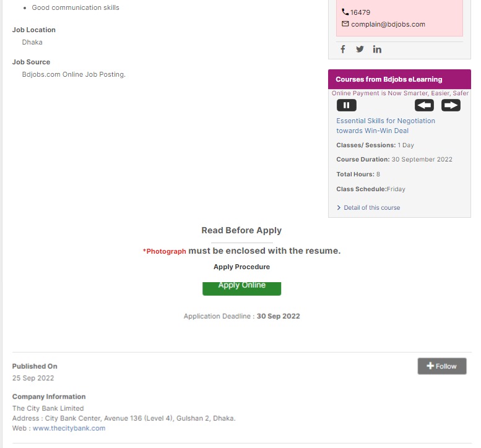Click the green Apply Online button

point(241,288)
